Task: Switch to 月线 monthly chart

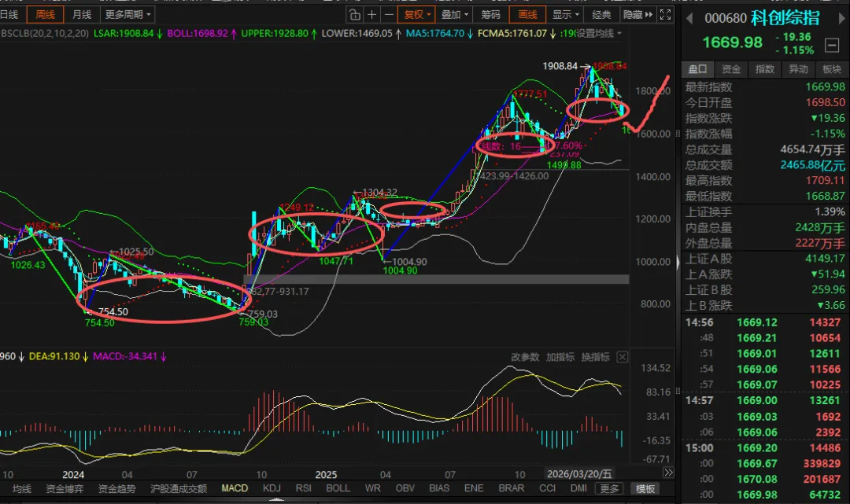Action: coord(82,15)
